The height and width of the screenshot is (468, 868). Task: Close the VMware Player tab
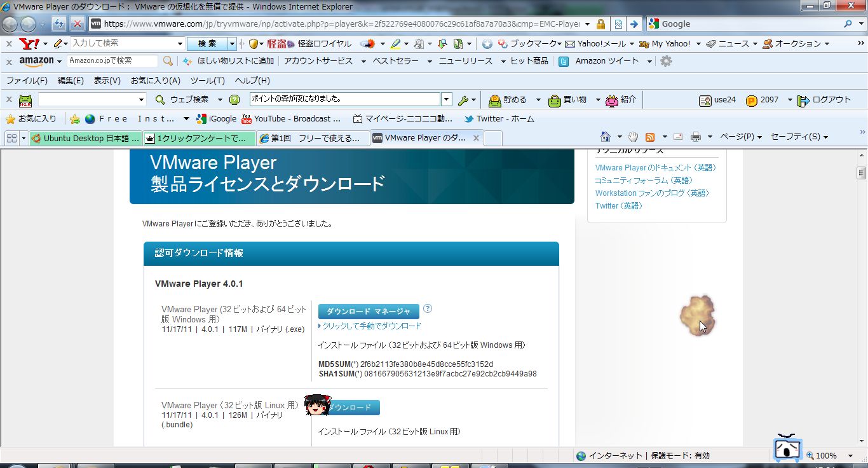[x=476, y=138]
